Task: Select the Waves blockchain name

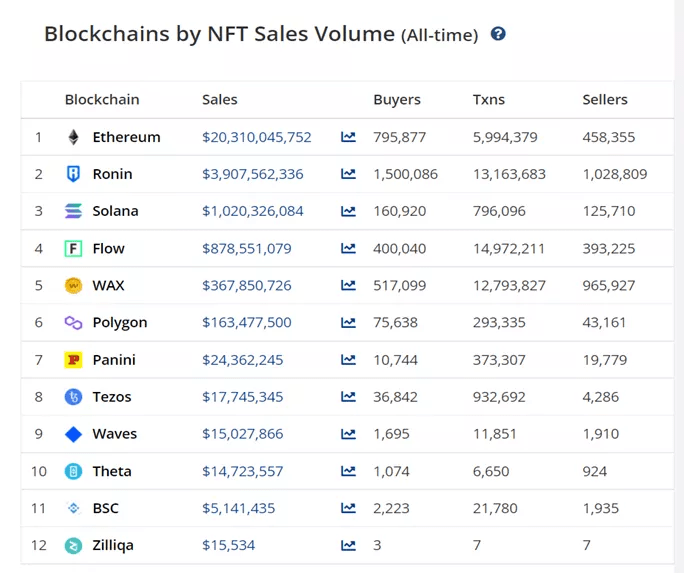Action: (x=115, y=434)
